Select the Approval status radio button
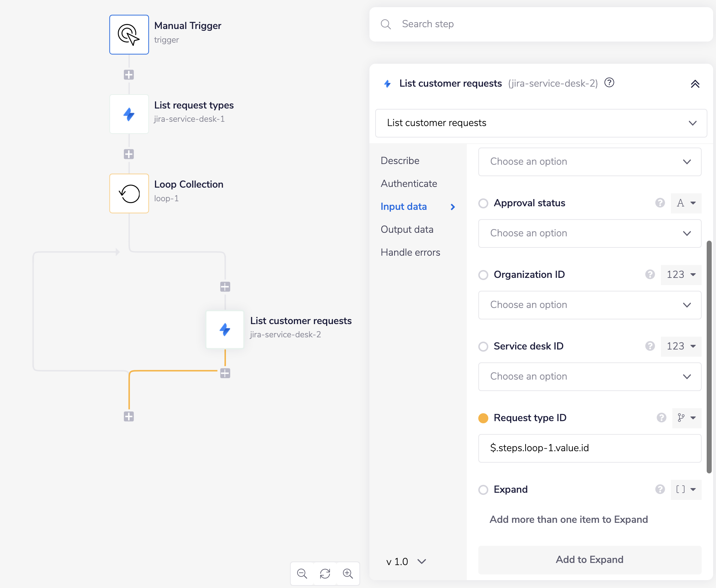This screenshot has width=716, height=588. click(x=483, y=203)
